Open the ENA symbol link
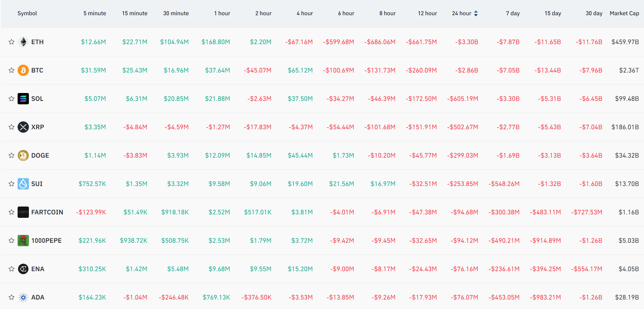The width and height of the screenshot is (644, 309). coord(38,269)
